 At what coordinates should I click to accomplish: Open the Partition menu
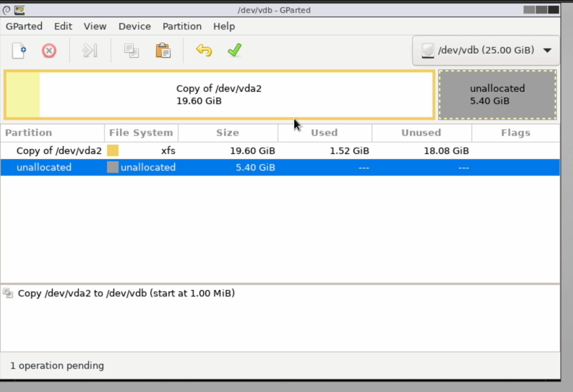tap(182, 26)
